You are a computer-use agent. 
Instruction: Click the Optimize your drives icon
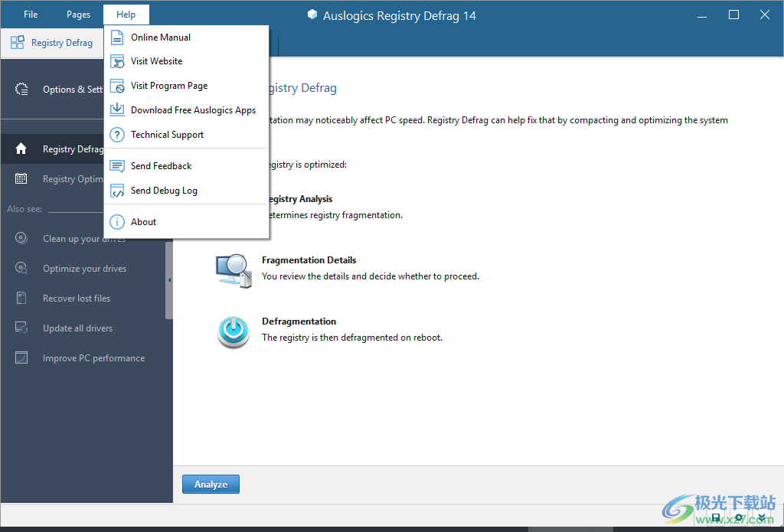(21, 268)
